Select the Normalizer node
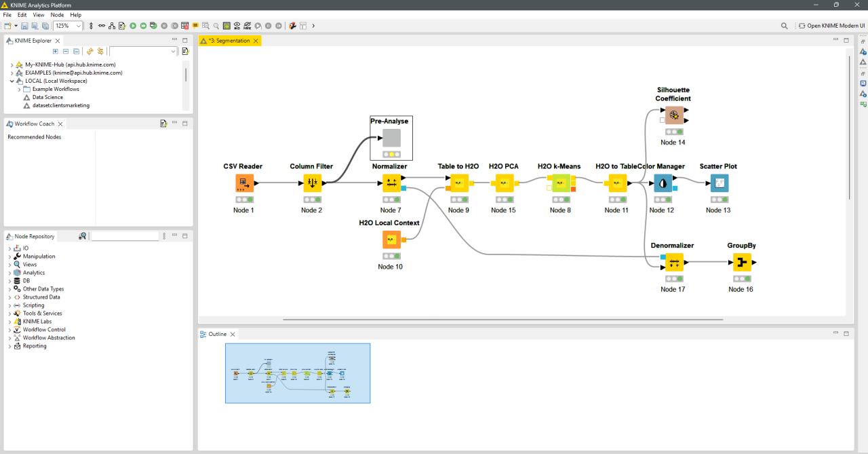Screen dimensions: 868x454 [391, 183]
